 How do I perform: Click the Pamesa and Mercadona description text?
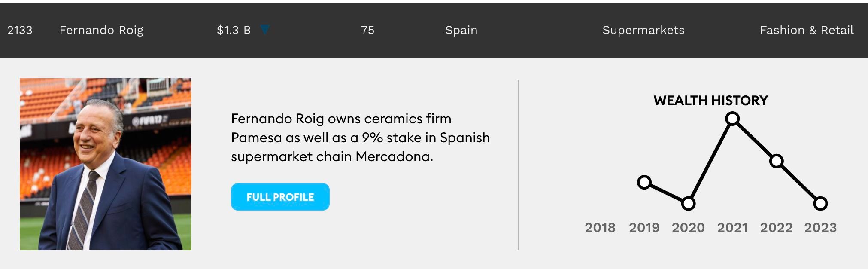pyautogui.click(x=360, y=138)
